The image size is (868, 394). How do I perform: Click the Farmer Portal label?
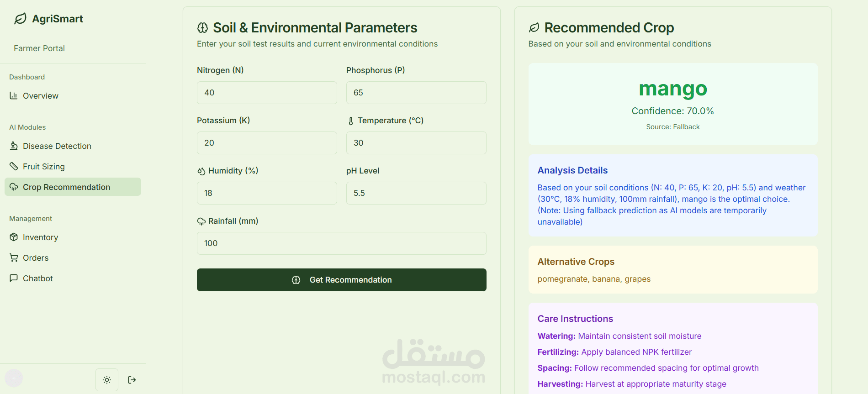39,48
